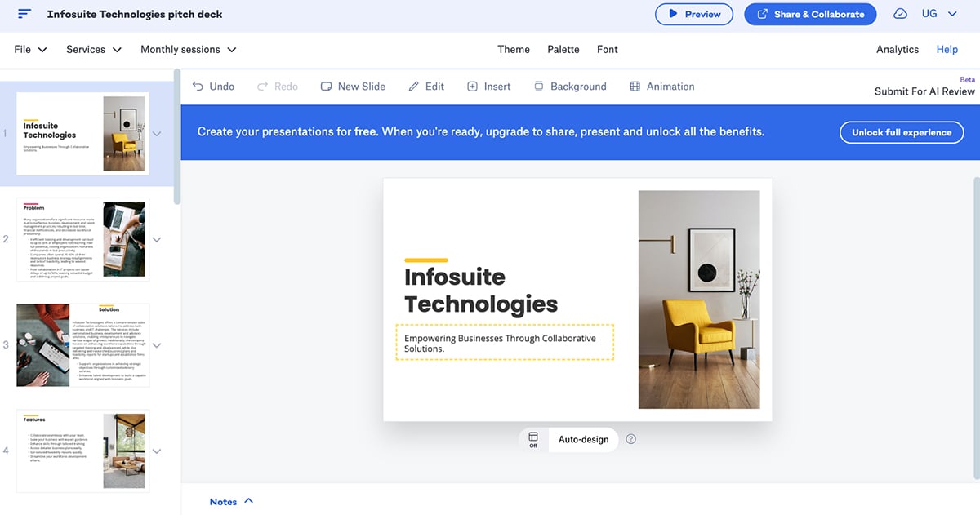Expand the UG account dropdown
980x515 pixels.
coord(952,14)
